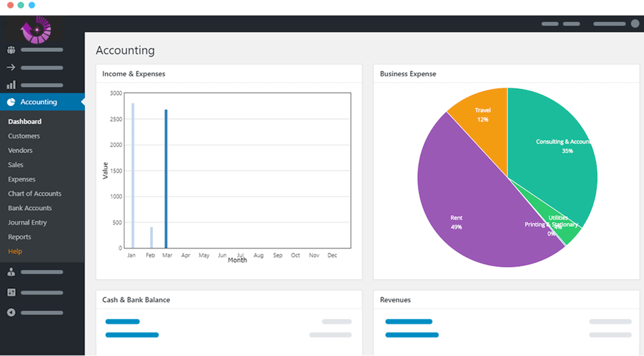Open the Journal Entry page
The width and height of the screenshot is (644, 356).
[x=28, y=222]
